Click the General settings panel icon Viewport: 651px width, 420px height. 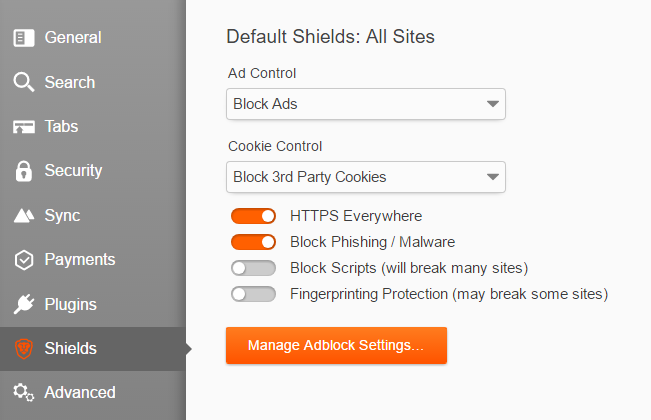(x=24, y=38)
